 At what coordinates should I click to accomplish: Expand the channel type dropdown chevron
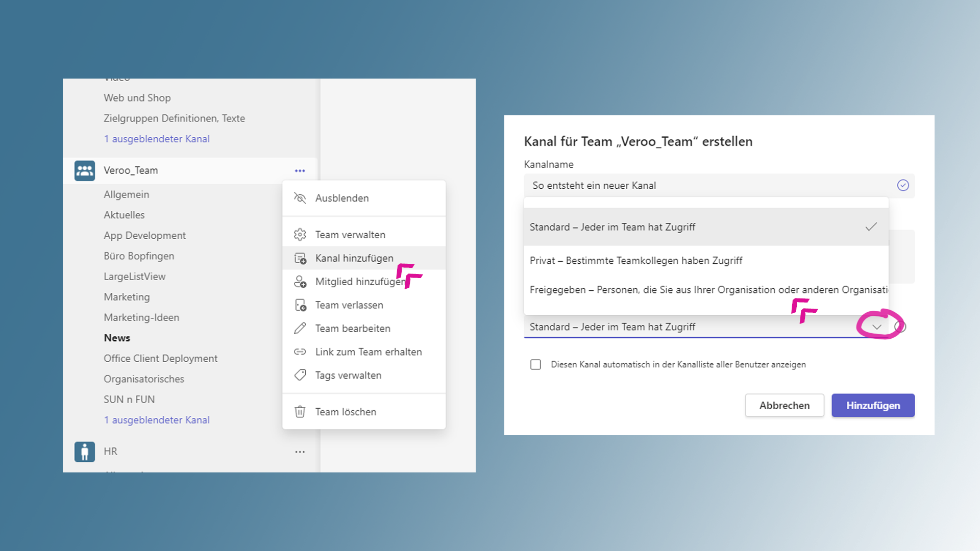pos(876,327)
